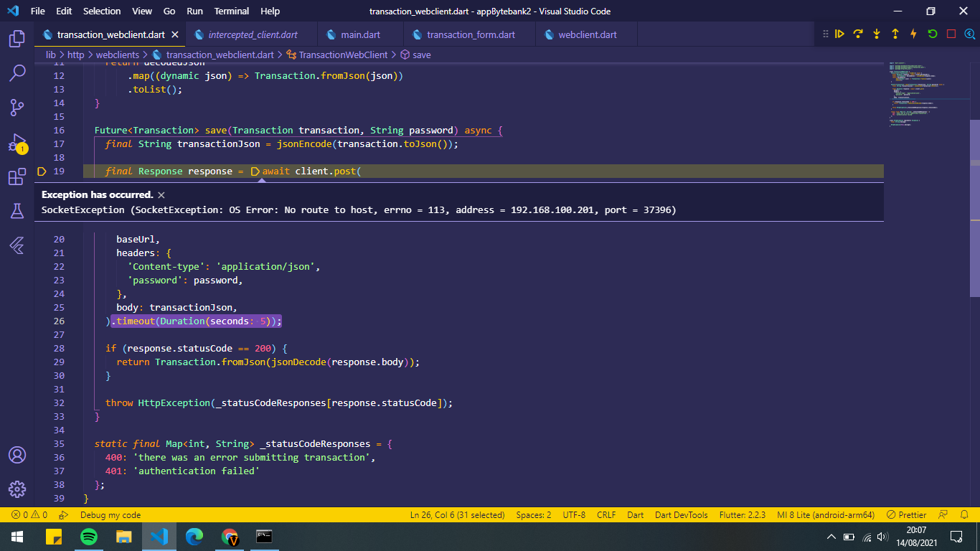The image size is (980, 551).
Task: Click the feedback icon in status bar
Action: [943, 514]
